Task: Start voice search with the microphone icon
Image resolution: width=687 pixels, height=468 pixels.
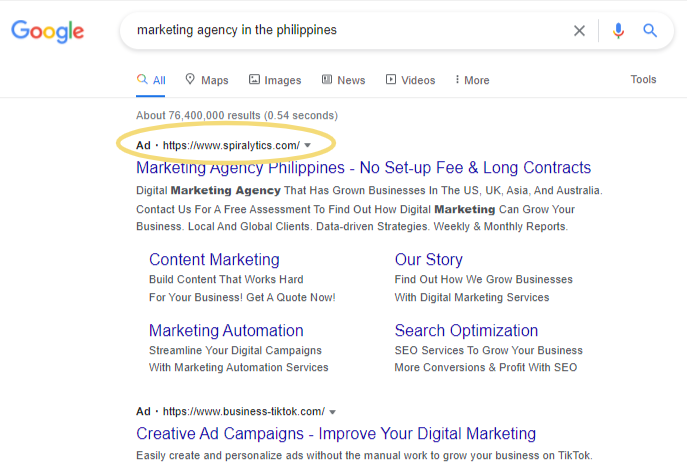Action: coord(618,31)
